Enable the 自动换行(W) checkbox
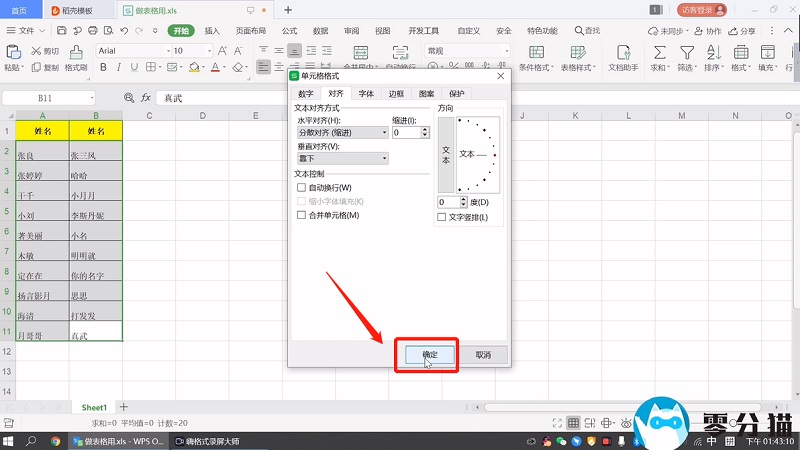The width and height of the screenshot is (800, 450). [302, 187]
